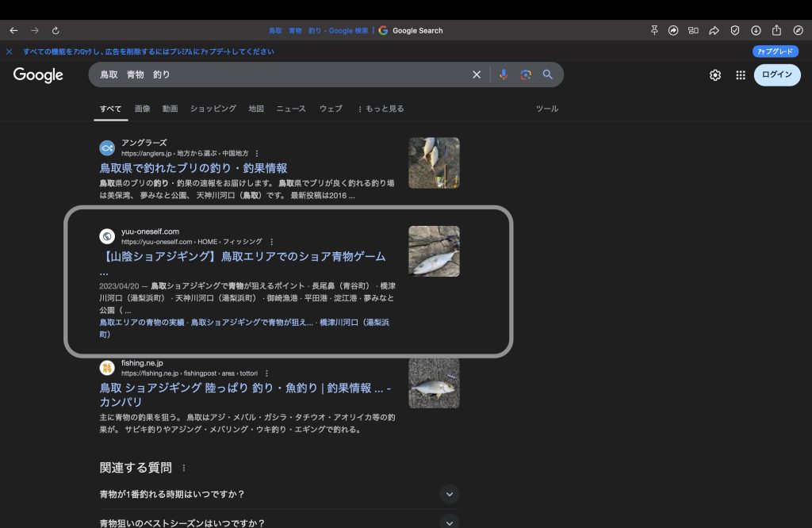Viewport: 812px width, 528px height.
Task: Open Google Lens image search icon
Action: [526, 75]
